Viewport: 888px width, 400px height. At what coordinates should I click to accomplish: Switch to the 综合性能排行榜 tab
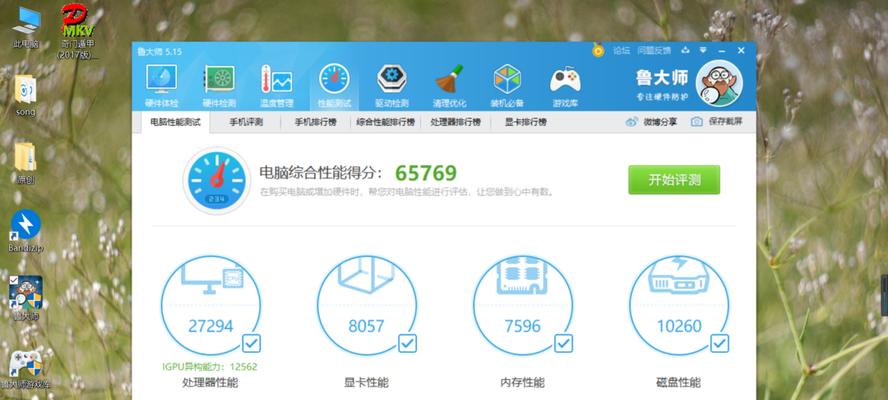[x=385, y=122]
